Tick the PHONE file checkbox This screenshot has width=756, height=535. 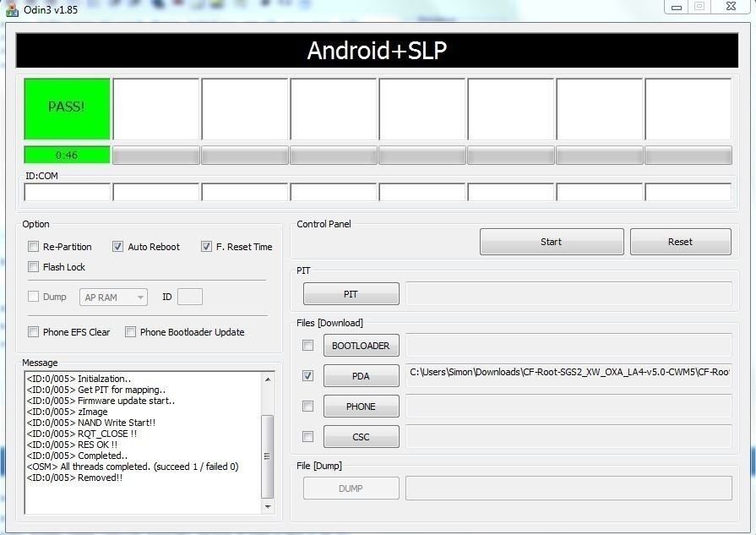(x=307, y=407)
